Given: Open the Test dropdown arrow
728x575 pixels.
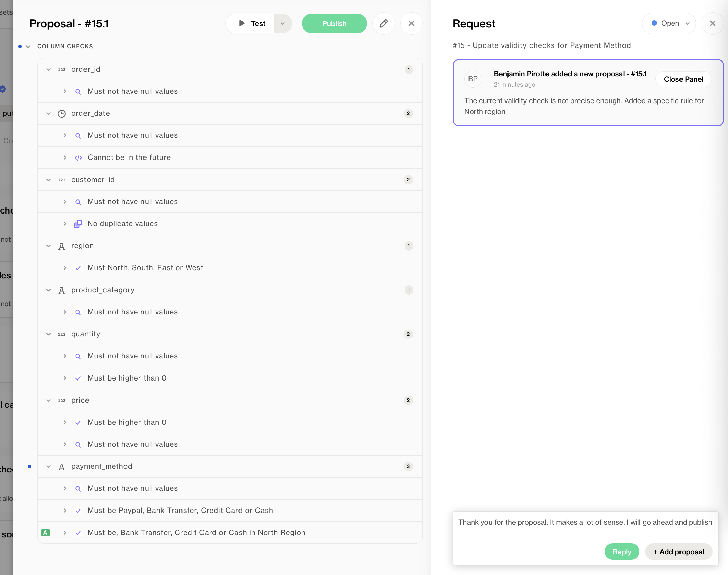Looking at the screenshot, I should tap(283, 23).
